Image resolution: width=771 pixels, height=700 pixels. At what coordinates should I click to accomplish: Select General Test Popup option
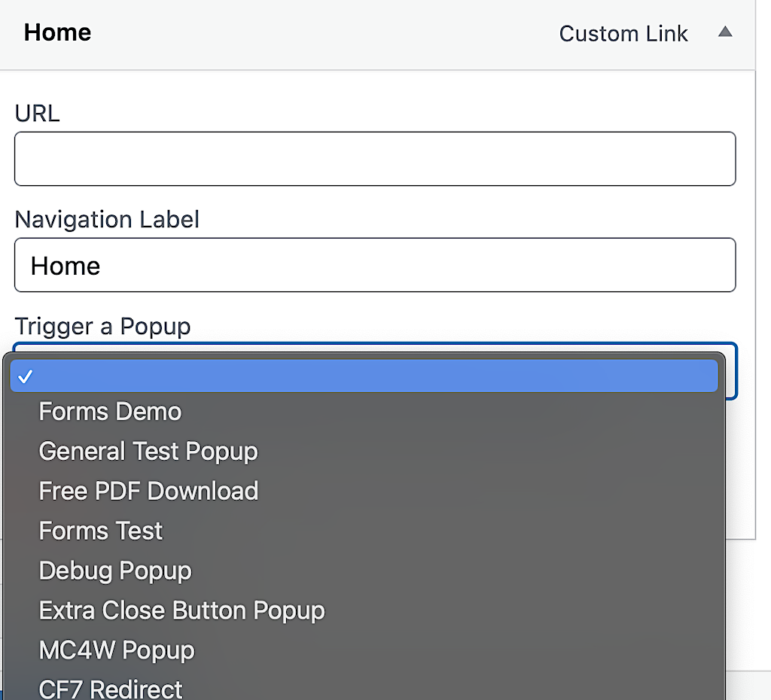tap(148, 451)
